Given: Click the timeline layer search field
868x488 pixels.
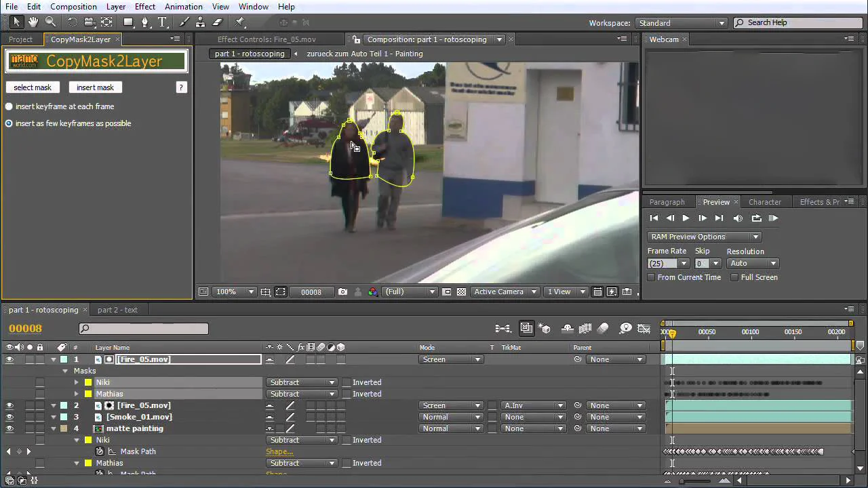Looking at the screenshot, I should [144, 329].
